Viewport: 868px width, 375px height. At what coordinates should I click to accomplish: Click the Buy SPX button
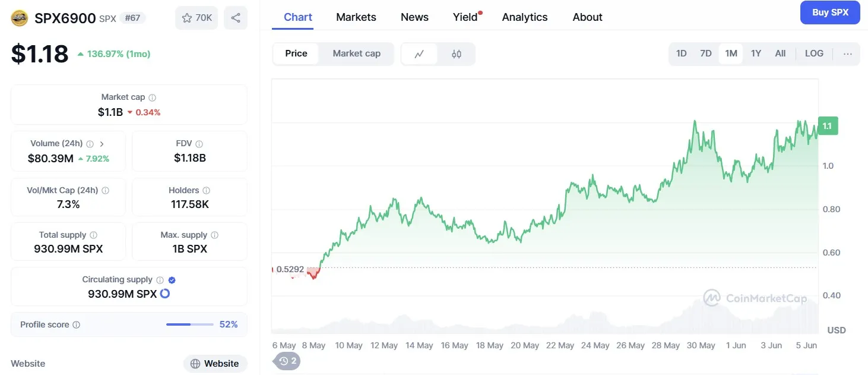(x=830, y=12)
